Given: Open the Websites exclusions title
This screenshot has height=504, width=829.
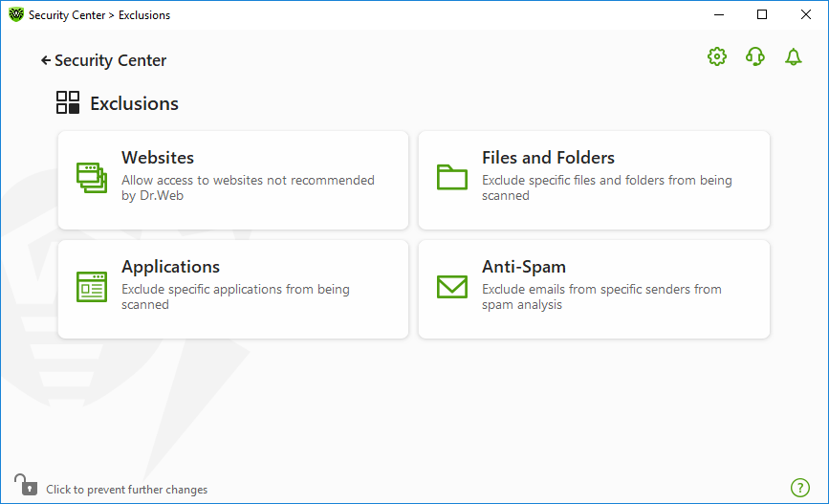Looking at the screenshot, I should click(x=158, y=158).
